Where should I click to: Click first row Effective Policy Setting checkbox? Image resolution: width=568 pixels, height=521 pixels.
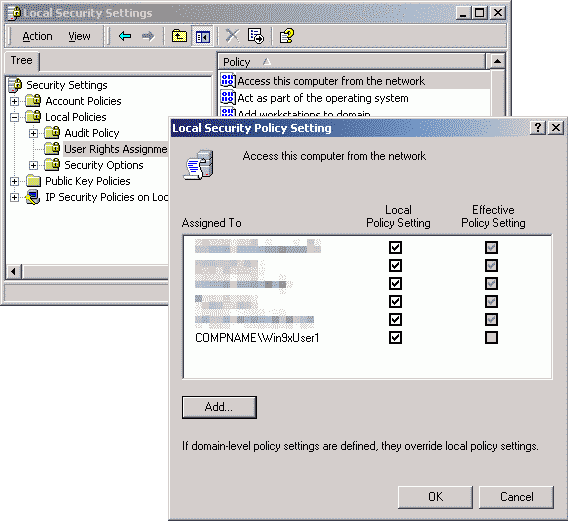pos(491,247)
